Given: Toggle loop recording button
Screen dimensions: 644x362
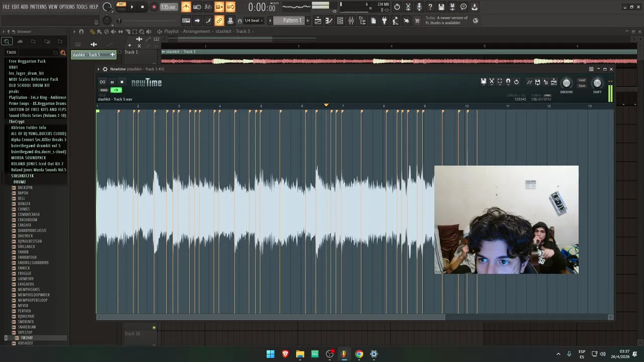Looking at the screenshot, I should tap(230, 7).
